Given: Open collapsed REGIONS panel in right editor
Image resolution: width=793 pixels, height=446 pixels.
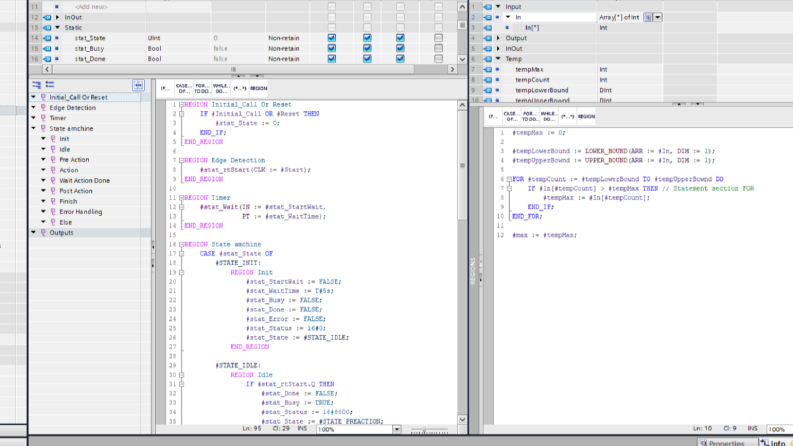Looking at the screenshot, I should pyautogui.click(x=473, y=271).
